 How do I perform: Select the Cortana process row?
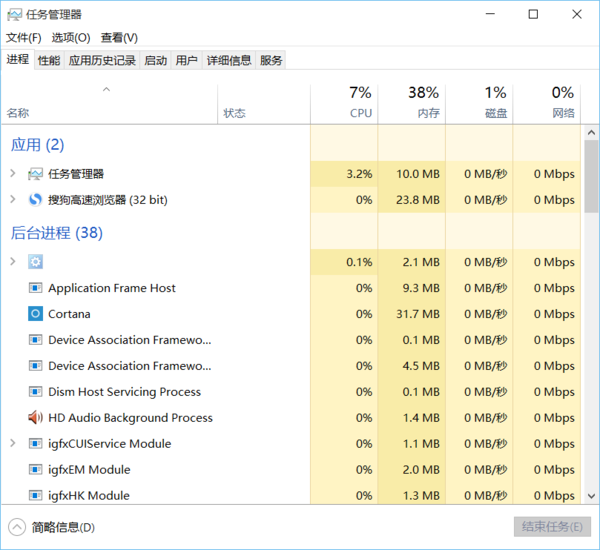click(291, 314)
